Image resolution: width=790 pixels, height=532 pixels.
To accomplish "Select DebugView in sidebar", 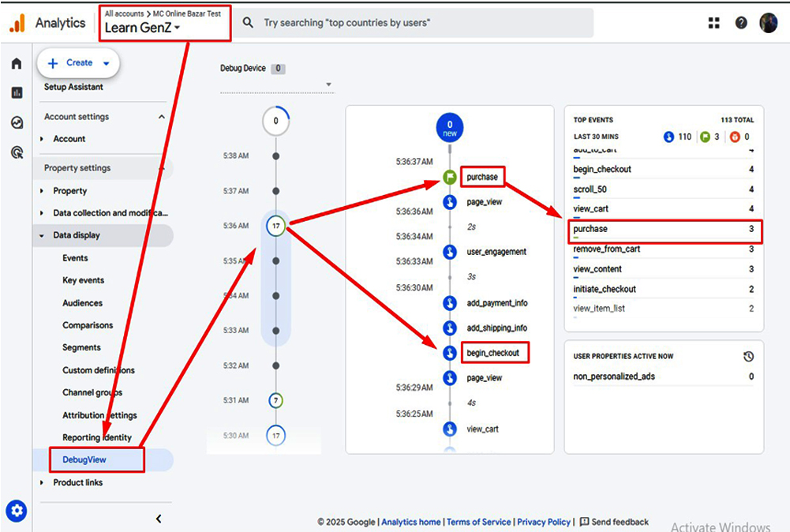I will pos(84,459).
